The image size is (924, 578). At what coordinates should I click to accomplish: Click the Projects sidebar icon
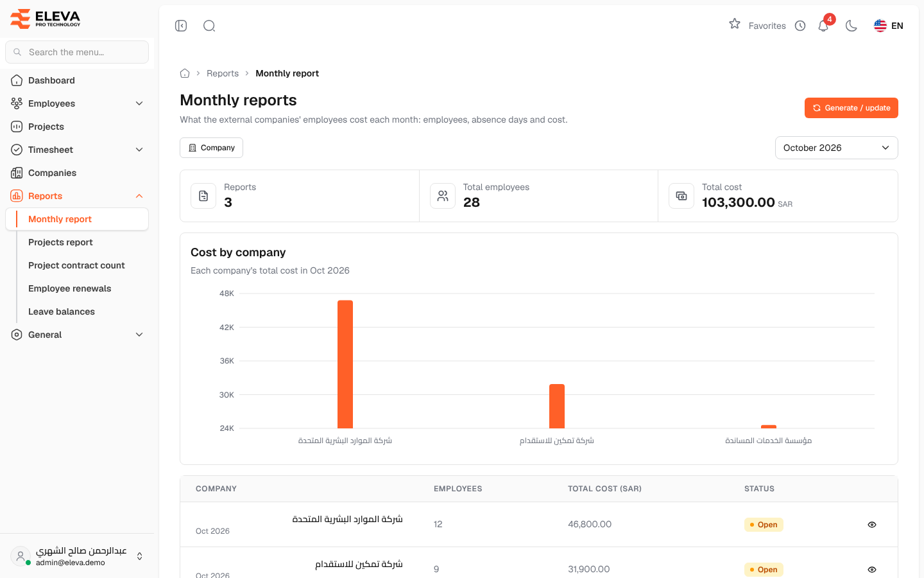17,127
